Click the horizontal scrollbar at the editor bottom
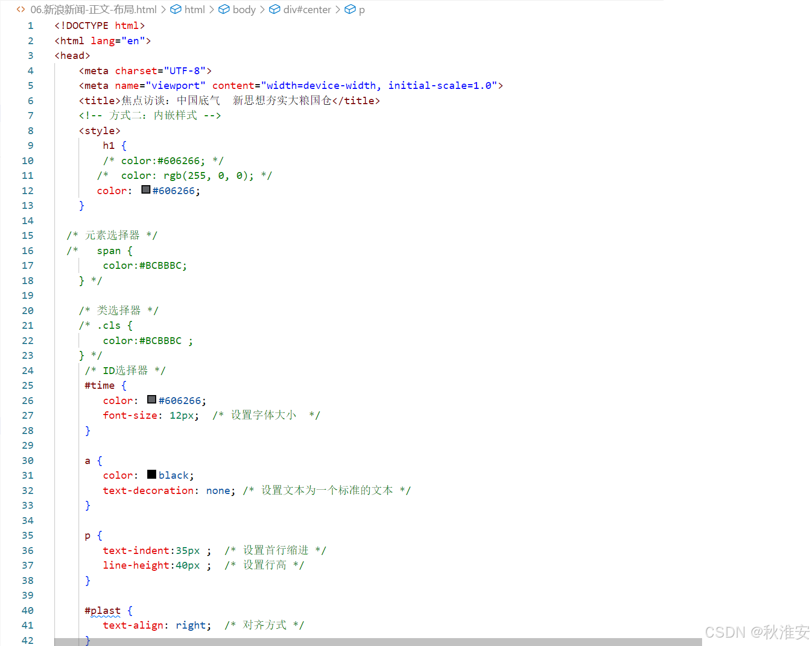The width and height of the screenshot is (812, 646). pyautogui.click(x=378, y=642)
